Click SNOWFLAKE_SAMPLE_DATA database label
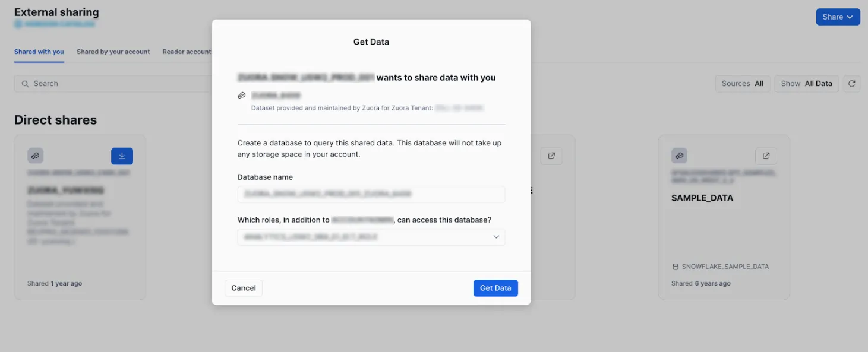The image size is (868, 352). pos(725,267)
